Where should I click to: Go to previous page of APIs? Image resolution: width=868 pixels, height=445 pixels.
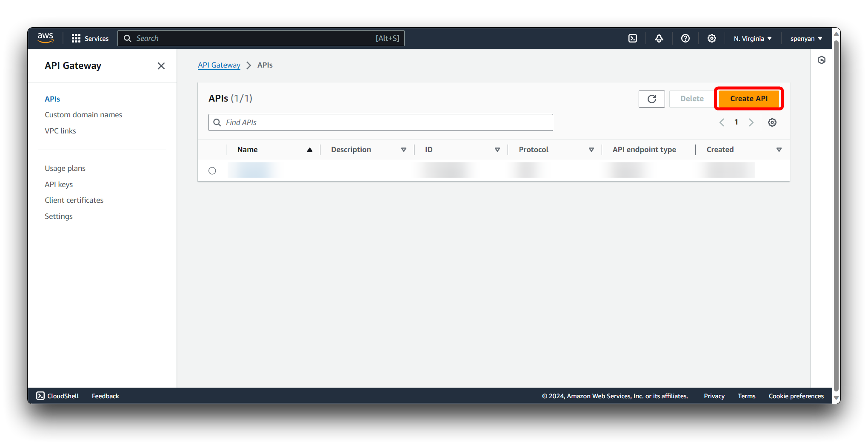pyautogui.click(x=722, y=122)
